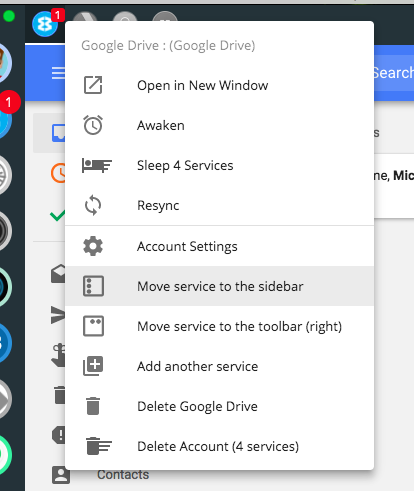Open Contacts in the left navigation
Viewport: 414px width, 491px height.
click(123, 475)
